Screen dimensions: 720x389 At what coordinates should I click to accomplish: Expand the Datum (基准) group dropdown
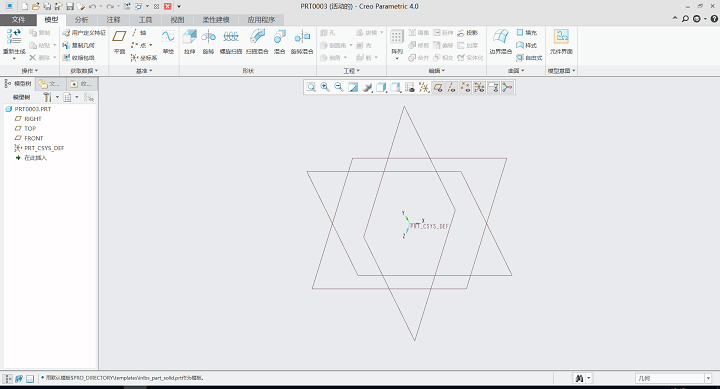click(144, 71)
